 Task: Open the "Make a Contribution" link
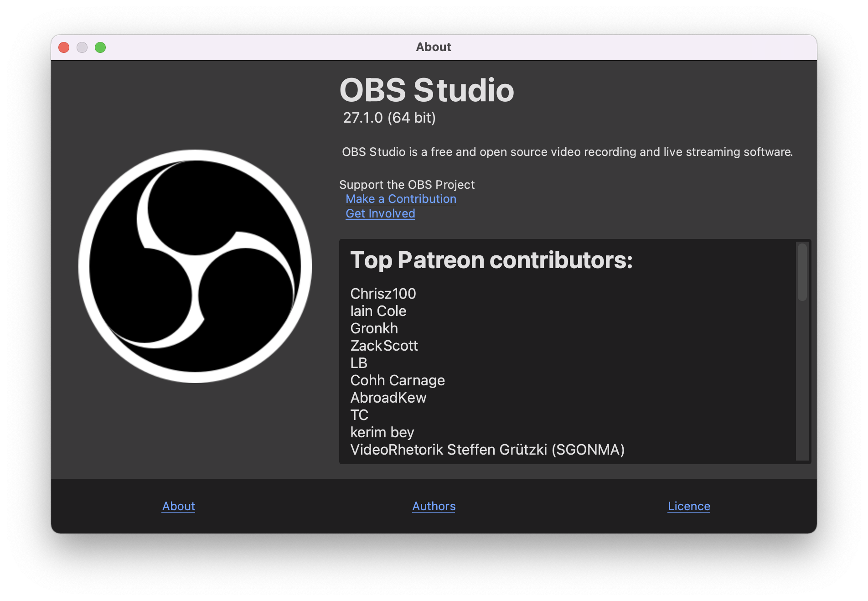click(400, 199)
